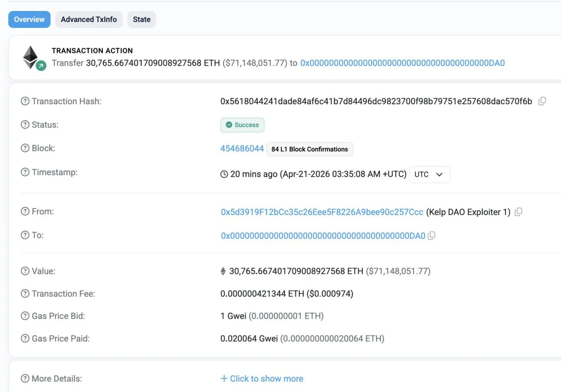Copy the To address
The width and height of the screenshot is (561, 392).
(431, 236)
